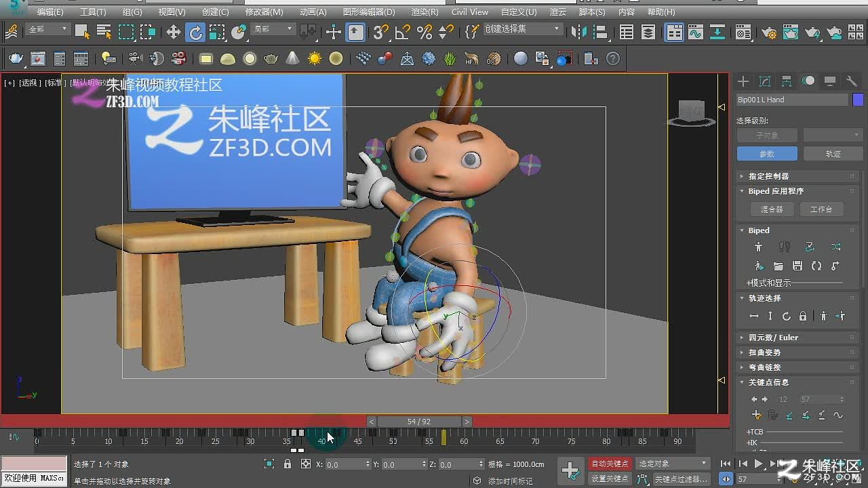Click the Body Vertical track selection icon
Viewport: 868px width, 488px height.
[770, 317]
